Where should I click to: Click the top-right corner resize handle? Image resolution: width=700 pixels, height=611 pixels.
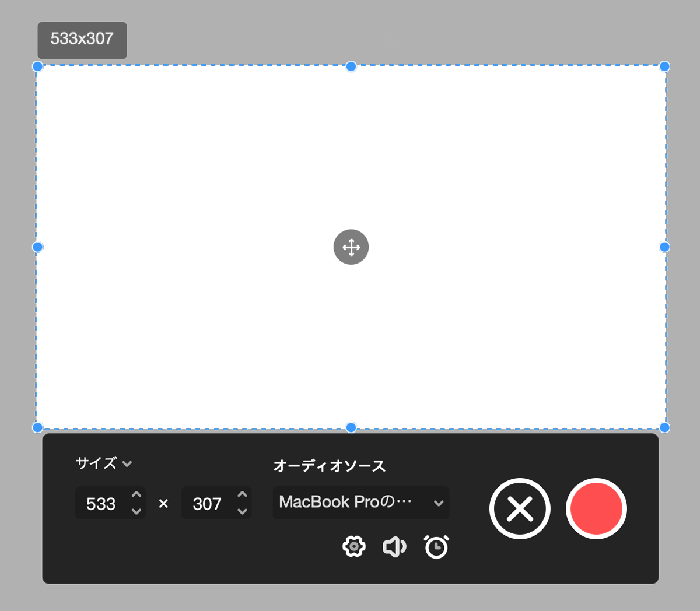664,66
